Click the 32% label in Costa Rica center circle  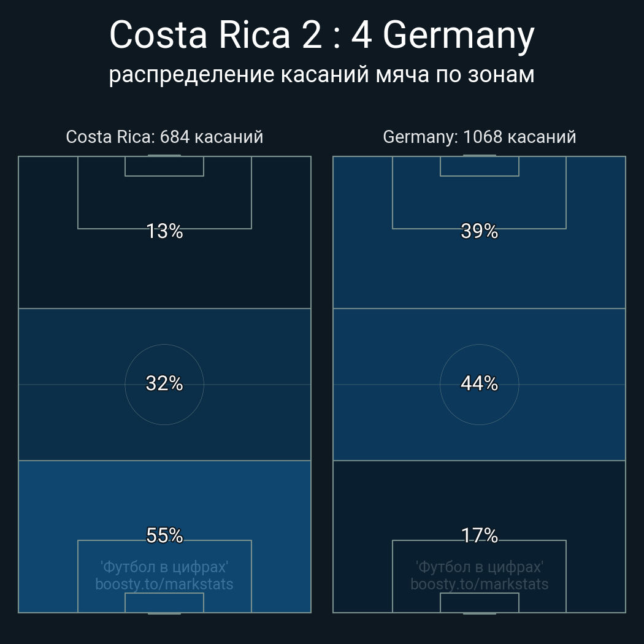(164, 383)
